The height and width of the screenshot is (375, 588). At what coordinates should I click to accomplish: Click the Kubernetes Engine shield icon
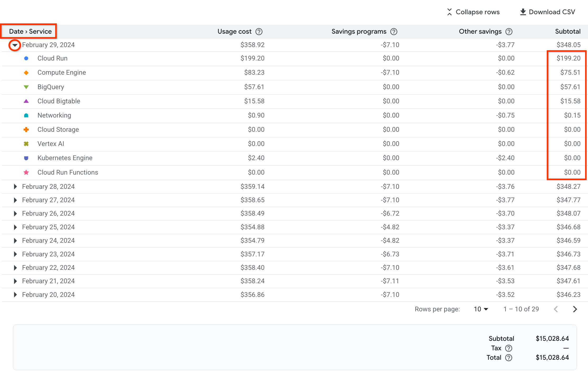pos(26,158)
